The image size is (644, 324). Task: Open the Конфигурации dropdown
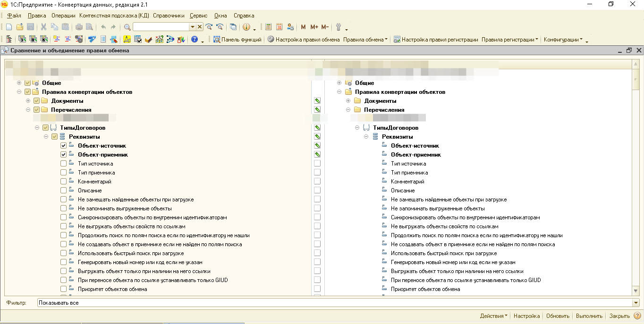click(563, 40)
